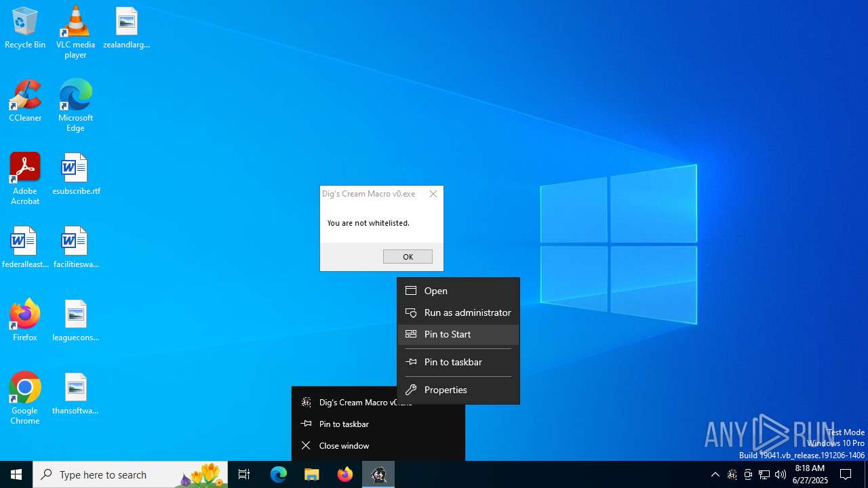The height and width of the screenshot is (488, 868).
Task: Open Task View from the taskbar
Action: [x=244, y=474]
